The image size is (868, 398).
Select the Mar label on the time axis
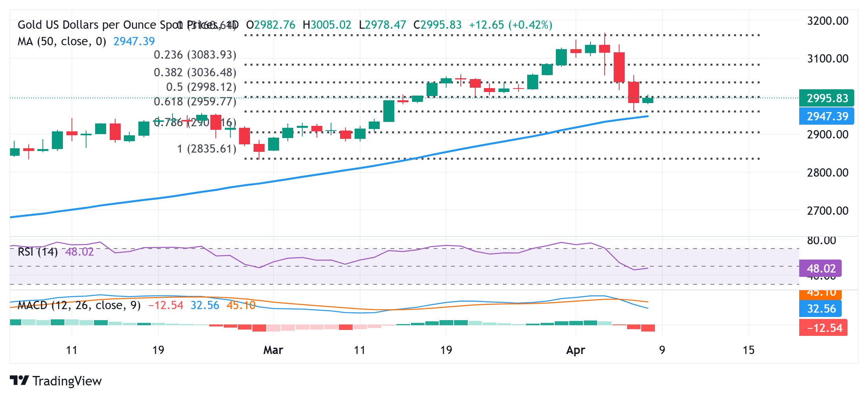273,349
